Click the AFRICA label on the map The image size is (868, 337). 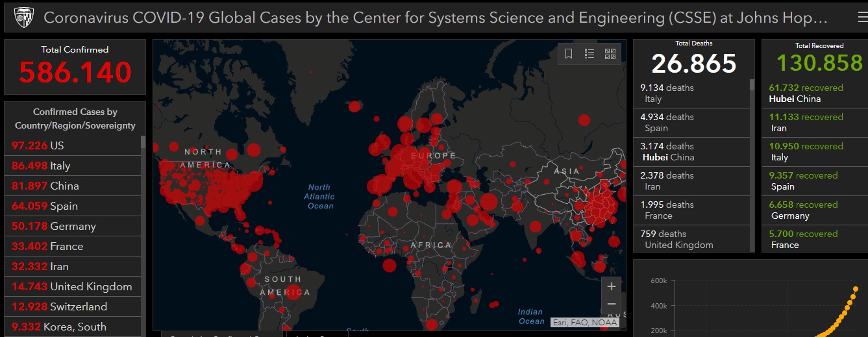click(x=431, y=245)
